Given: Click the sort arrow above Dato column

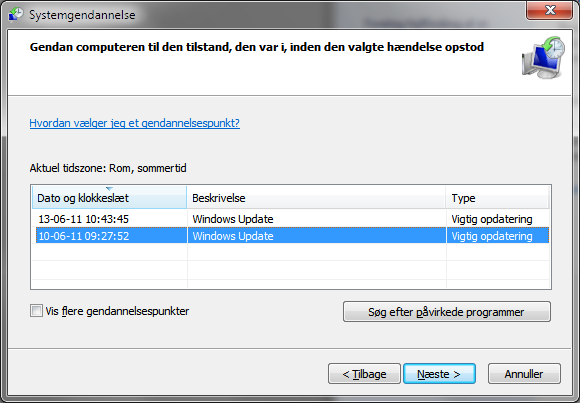Looking at the screenshot, I should coord(109,189).
